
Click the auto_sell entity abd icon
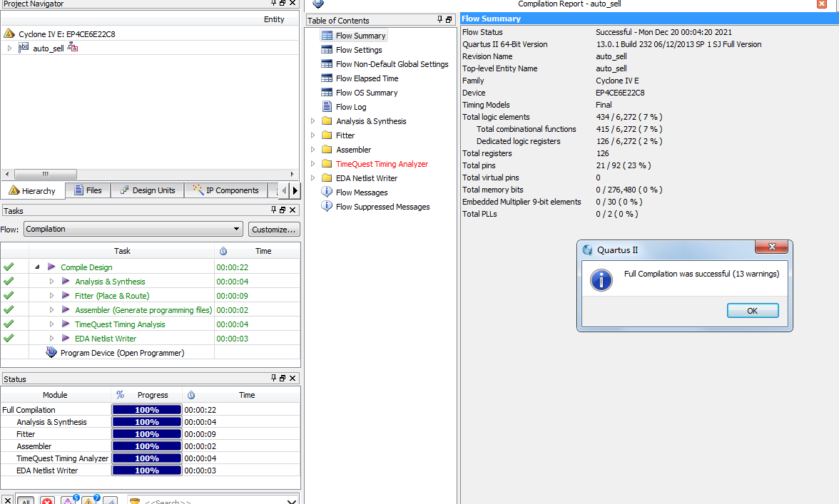coord(24,48)
